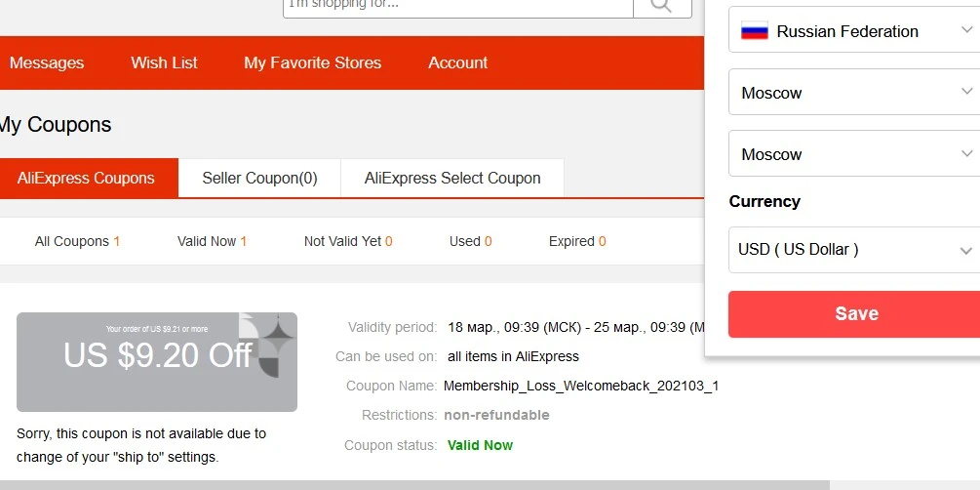Viewport: 980px width, 490px height.
Task: Filter by All Coupons
Action: click(77, 241)
